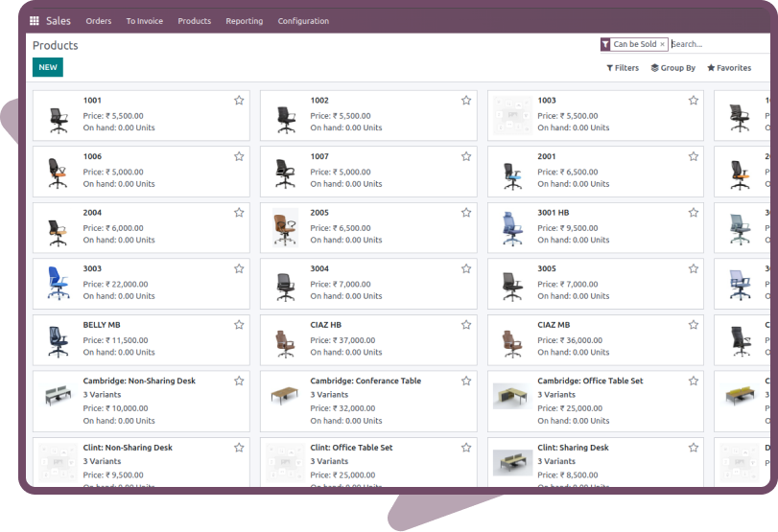Star the product 1007 card

coord(466,156)
